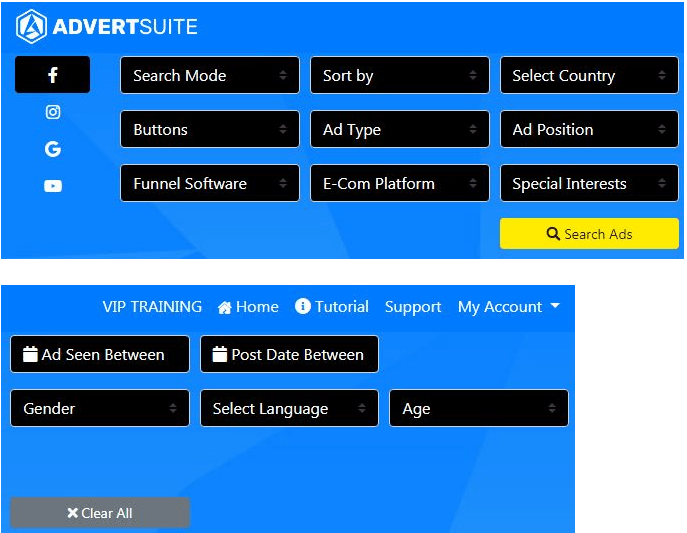Open the Funnel Software dropdown
687x533 pixels.
coord(210,183)
